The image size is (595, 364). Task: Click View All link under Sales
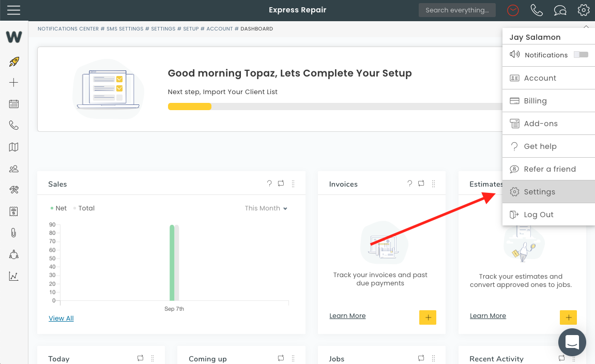[61, 318]
